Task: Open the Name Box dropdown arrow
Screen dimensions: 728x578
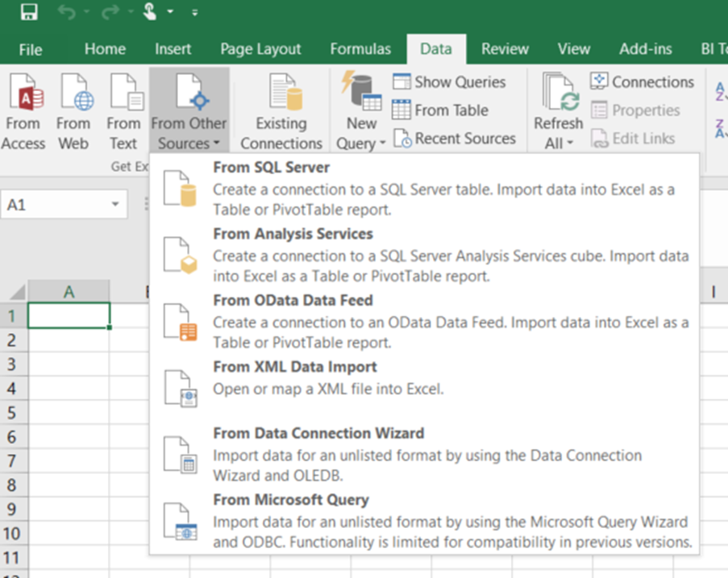Action: pos(115,204)
